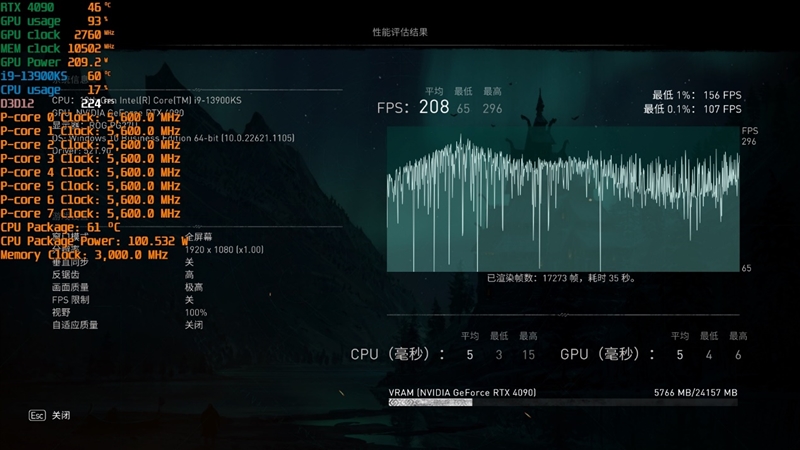Click the 画面质量 setting label
The image size is (800, 450).
[70, 287]
